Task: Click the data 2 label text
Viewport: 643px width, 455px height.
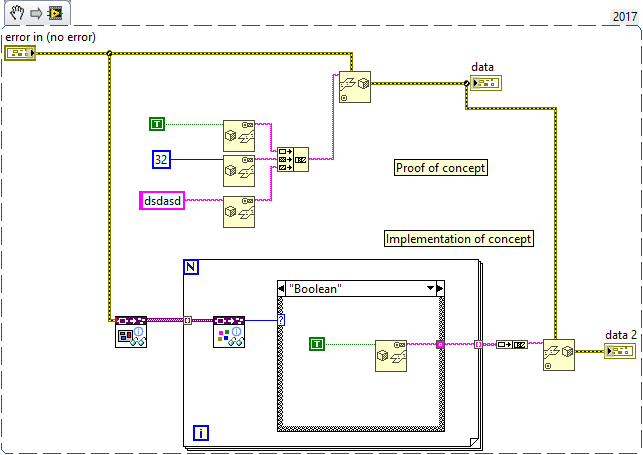Action: (621, 335)
